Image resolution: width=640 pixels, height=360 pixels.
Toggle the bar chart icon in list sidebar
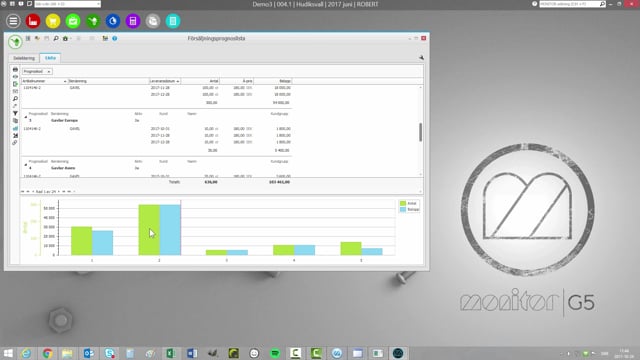(x=15, y=128)
